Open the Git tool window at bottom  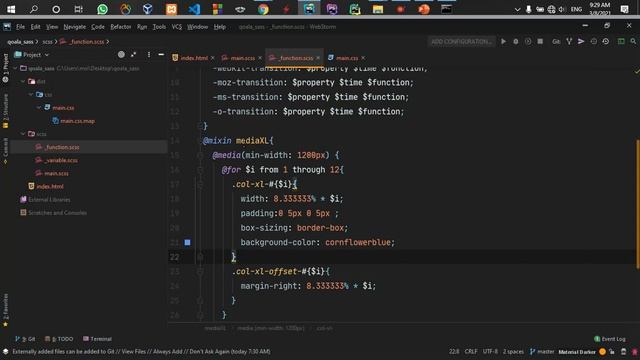[24, 339]
